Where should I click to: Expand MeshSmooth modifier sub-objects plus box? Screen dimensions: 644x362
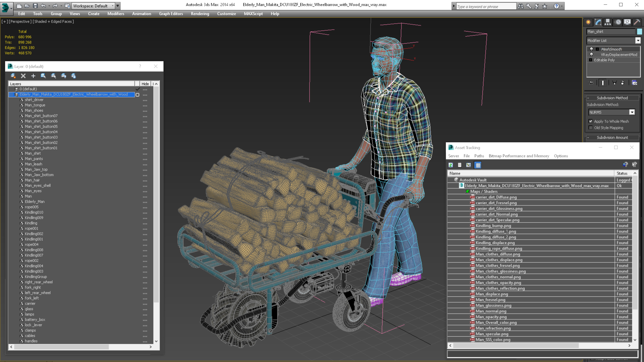pos(597,49)
